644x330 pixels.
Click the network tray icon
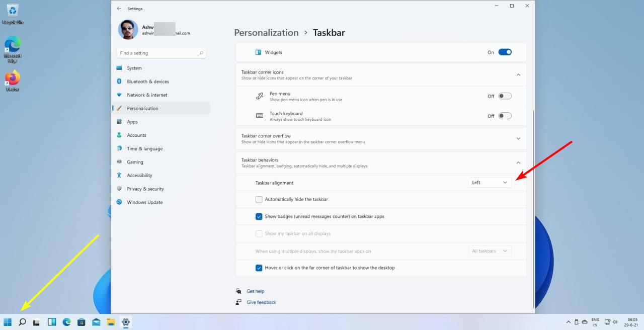tap(607, 322)
